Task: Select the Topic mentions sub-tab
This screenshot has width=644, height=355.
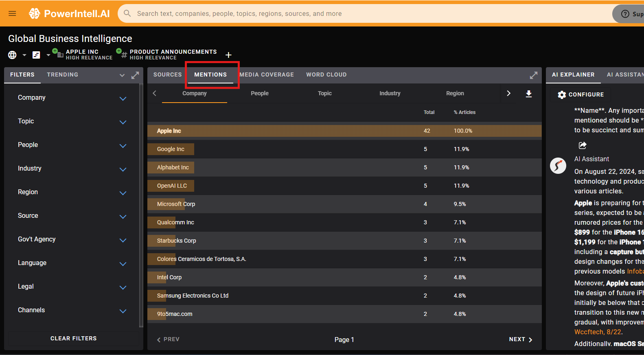Action: click(x=325, y=94)
